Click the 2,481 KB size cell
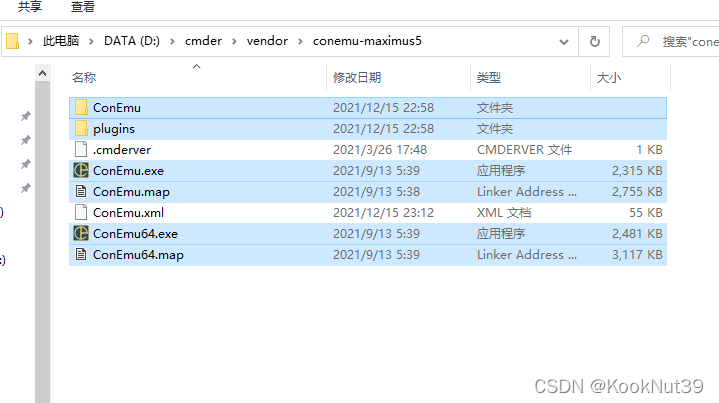The height and width of the screenshot is (403, 719). 637,234
